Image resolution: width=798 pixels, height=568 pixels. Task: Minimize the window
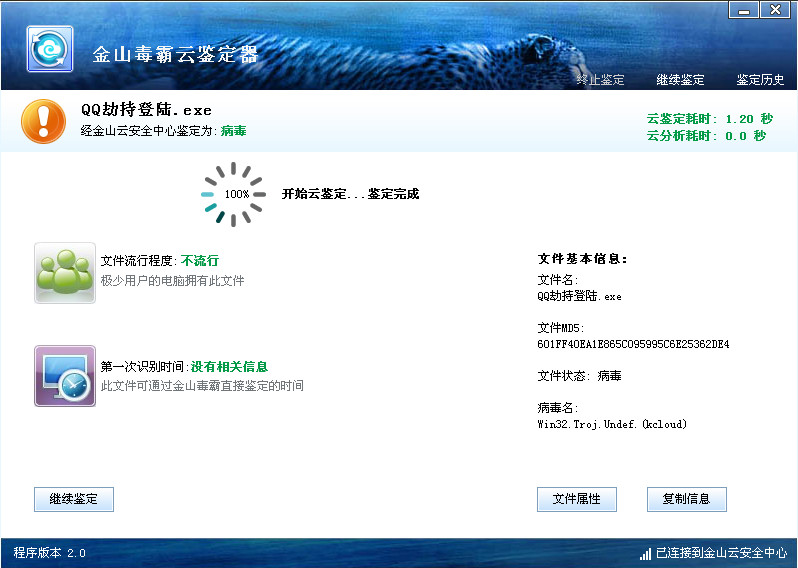pyautogui.click(x=743, y=10)
